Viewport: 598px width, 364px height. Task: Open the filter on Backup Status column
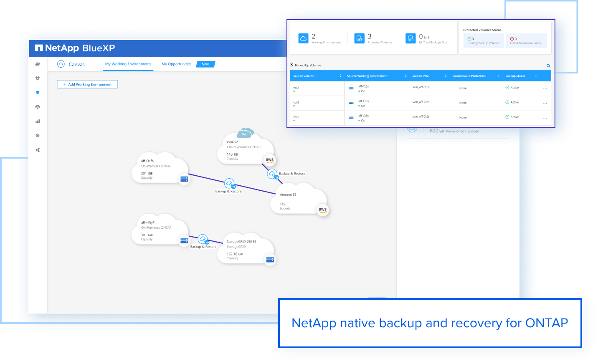(536, 76)
